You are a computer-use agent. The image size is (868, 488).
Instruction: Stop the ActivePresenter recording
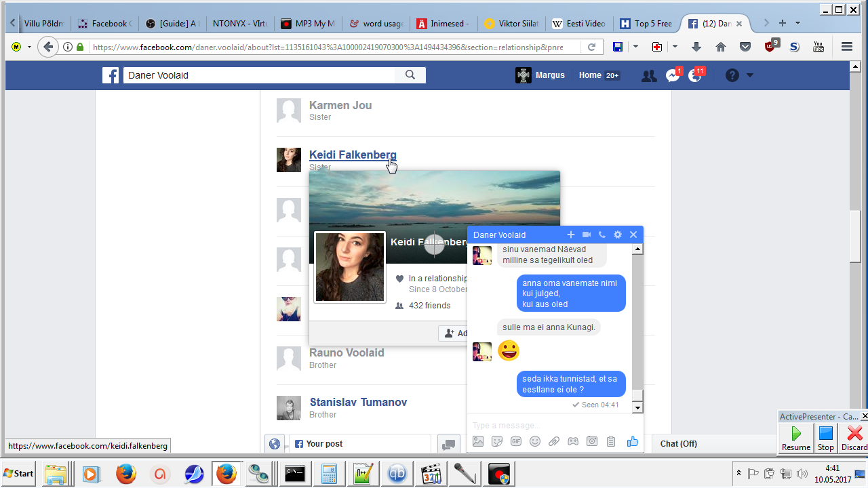point(825,438)
